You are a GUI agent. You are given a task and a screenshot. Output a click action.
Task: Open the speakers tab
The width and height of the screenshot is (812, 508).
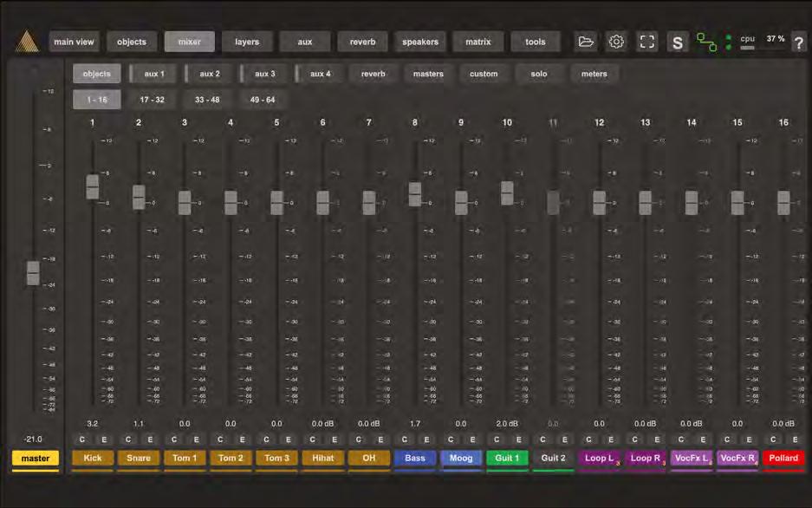(420, 42)
